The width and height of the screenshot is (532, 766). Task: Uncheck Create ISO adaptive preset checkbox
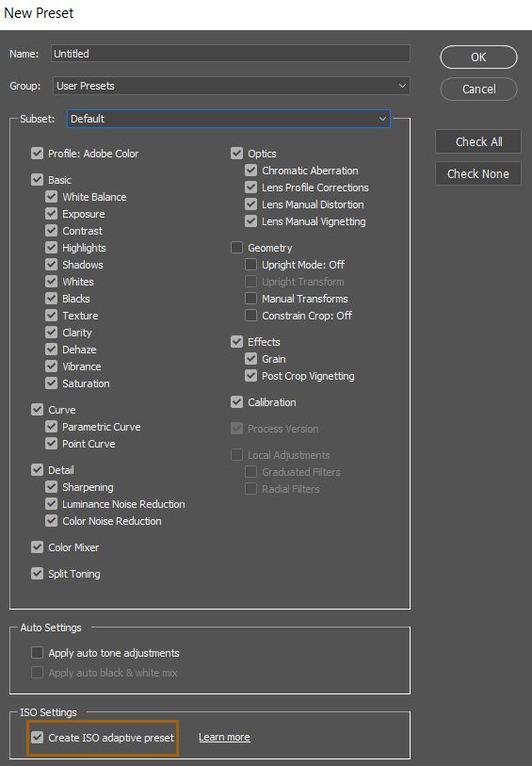37,737
